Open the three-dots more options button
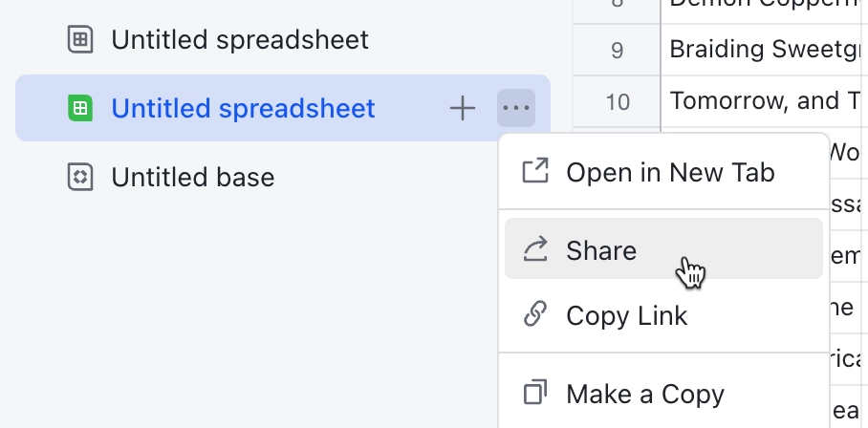Image resolution: width=868 pixels, height=428 pixels. 516,108
